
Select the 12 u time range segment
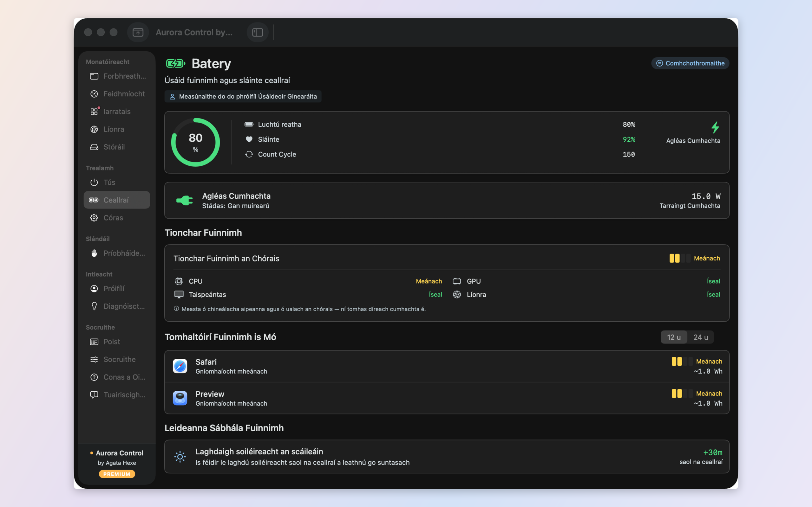coord(674,337)
